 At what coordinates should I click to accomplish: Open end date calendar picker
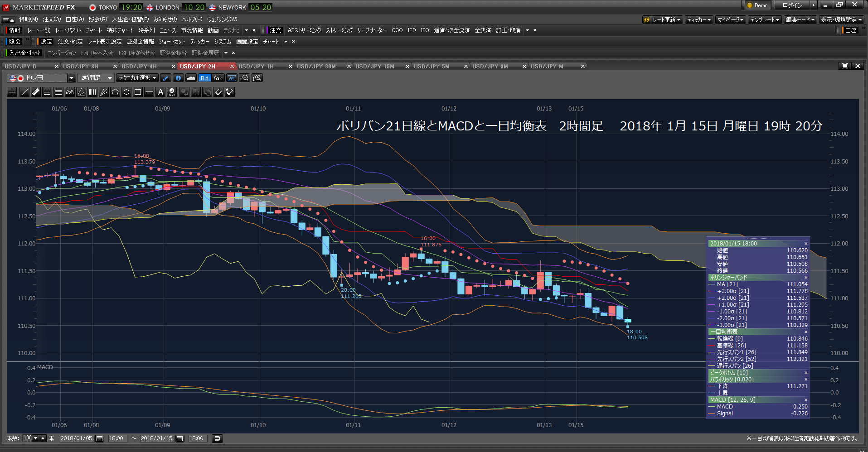click(180, 438)
